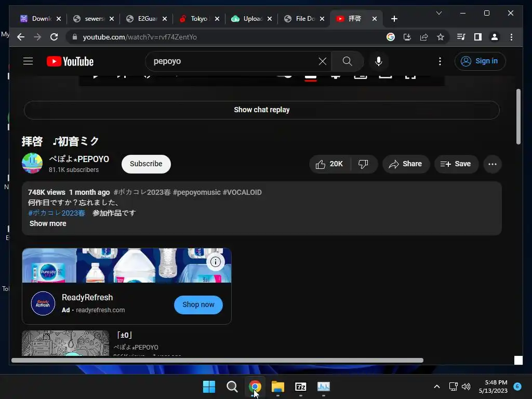Open File Explorer from the taskbar

point(278,387)
